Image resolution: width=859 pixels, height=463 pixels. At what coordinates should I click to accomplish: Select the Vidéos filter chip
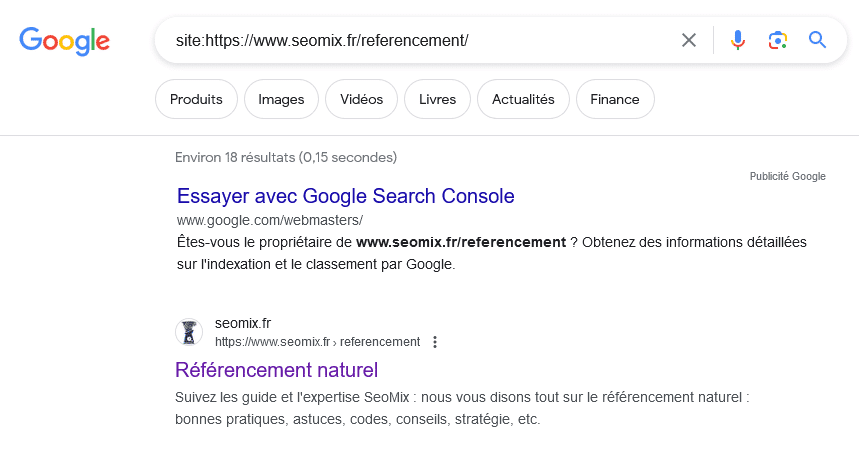point(361,99)
